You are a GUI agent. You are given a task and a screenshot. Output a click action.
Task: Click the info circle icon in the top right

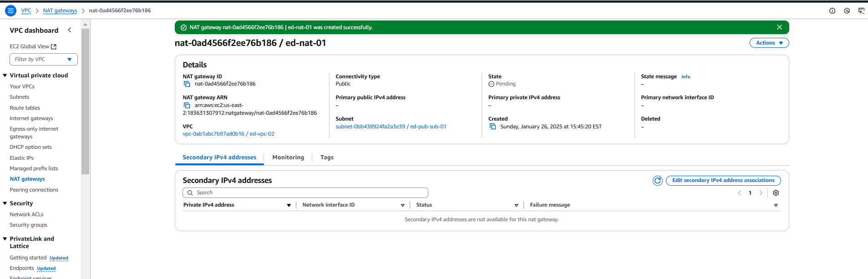832,10
